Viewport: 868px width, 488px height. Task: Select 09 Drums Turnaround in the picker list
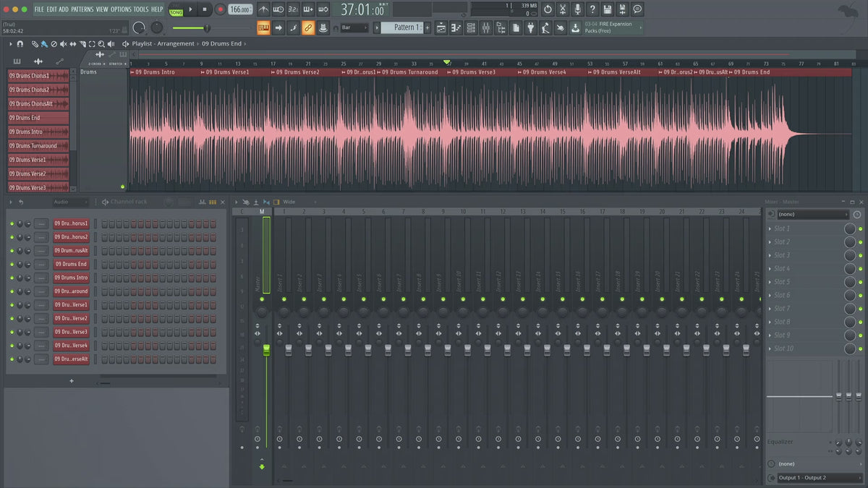38,146
